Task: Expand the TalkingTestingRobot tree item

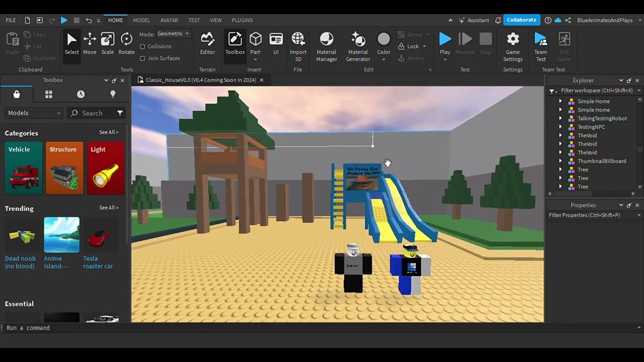Action: coord(560,118)
